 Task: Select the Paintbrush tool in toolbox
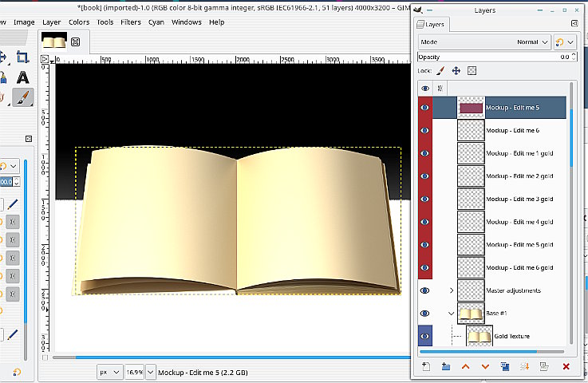point(22,97)
